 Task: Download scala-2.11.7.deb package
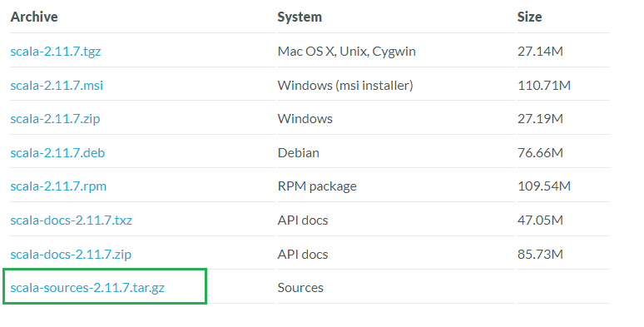(x=57, y=153)
